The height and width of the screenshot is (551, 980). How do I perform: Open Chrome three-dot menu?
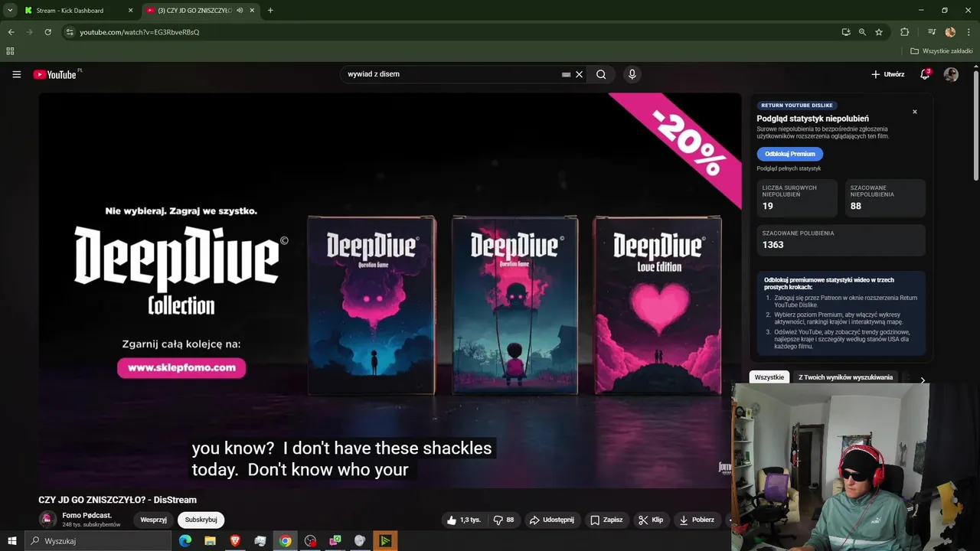969,32
